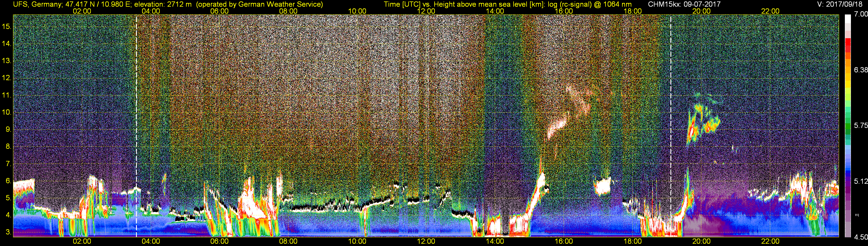Click the 16:00 label on the bottom time axis

564,241
